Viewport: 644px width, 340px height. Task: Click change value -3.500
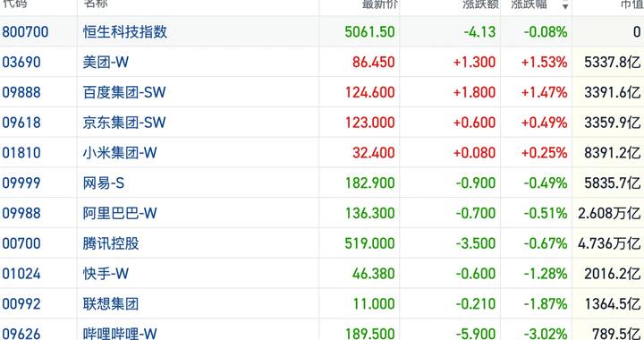pos(476,243)
